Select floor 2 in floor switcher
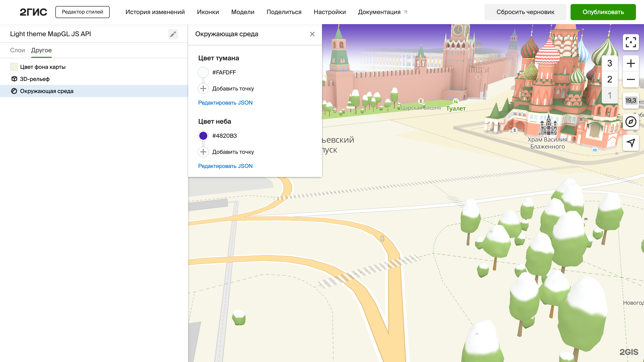Viewport: 644px width, 362px height. 610,79
